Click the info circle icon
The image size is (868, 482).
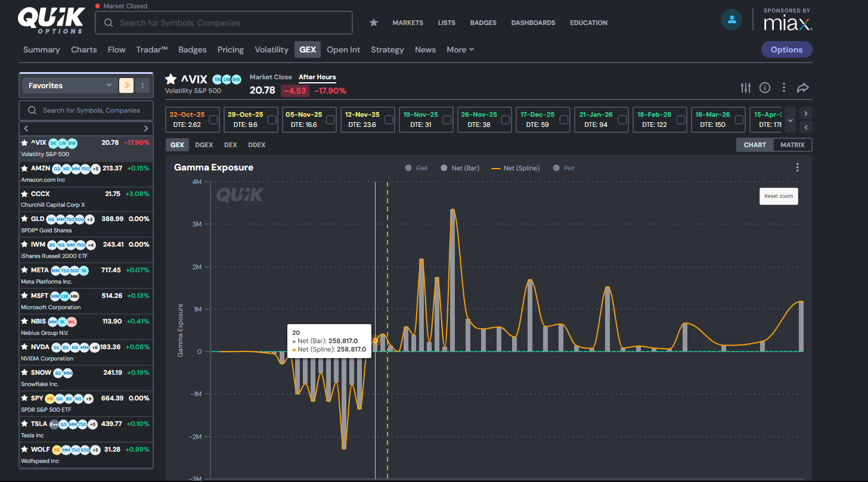pos(765,88)
